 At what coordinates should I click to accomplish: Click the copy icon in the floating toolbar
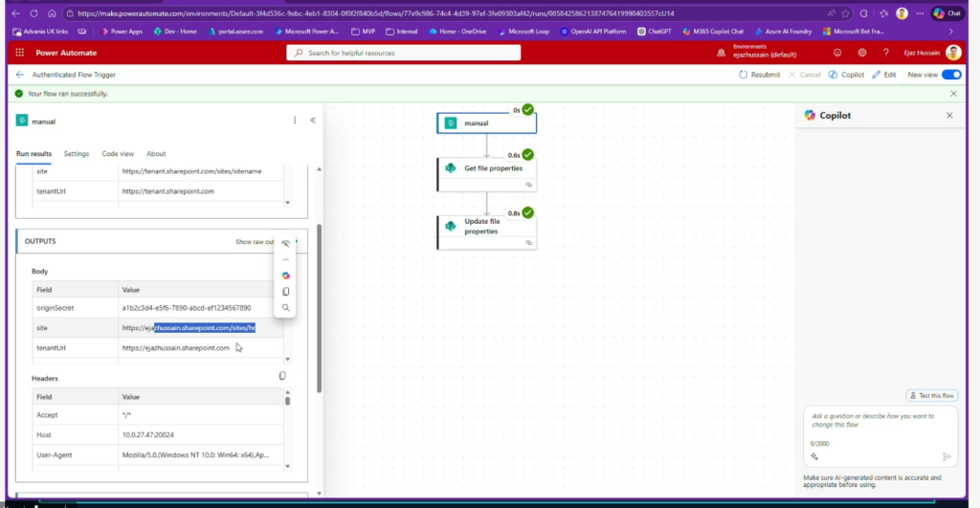pos(285,292)
